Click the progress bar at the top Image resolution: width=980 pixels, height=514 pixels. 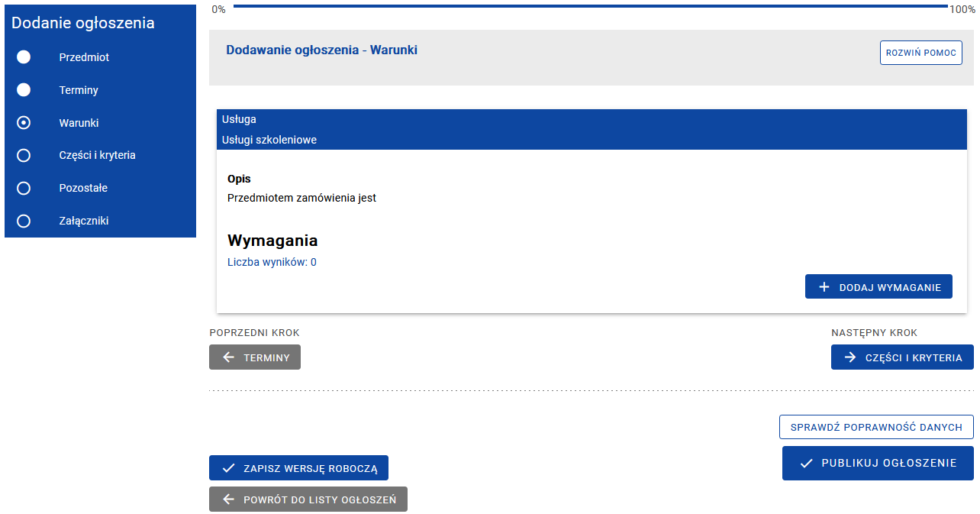point(590,6)
